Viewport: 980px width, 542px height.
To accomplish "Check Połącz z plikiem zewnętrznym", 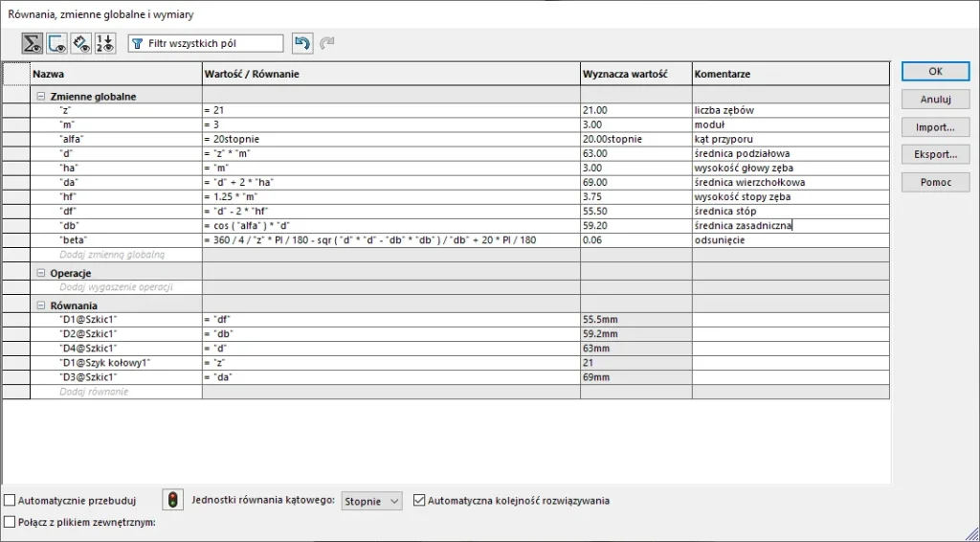I will (x=10, y=522).
